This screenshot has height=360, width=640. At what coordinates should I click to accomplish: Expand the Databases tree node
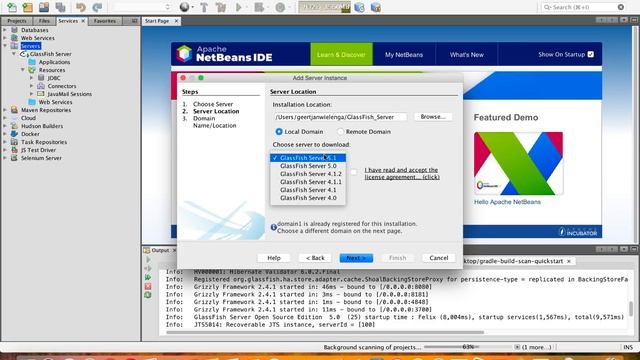click(x=5, y=30)
